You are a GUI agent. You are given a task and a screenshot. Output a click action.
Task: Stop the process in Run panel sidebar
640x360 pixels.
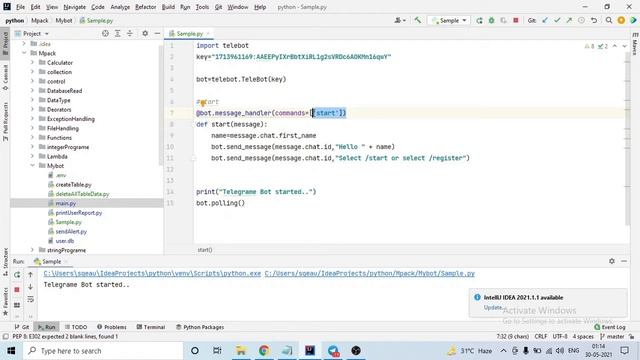[17, 289]
